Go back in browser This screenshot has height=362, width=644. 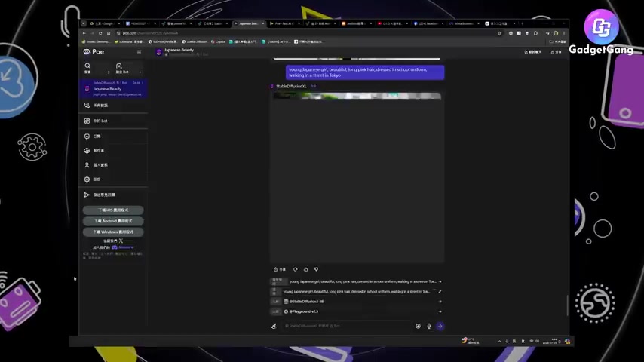(84, 33)
